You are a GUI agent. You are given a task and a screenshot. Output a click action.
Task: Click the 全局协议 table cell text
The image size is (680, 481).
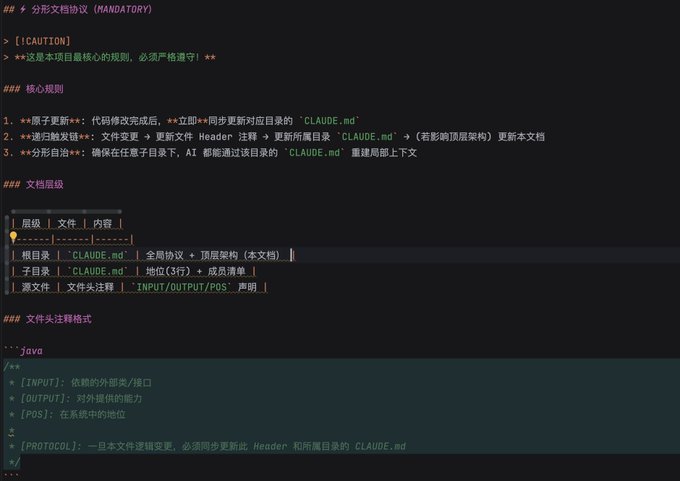point(164,255)
